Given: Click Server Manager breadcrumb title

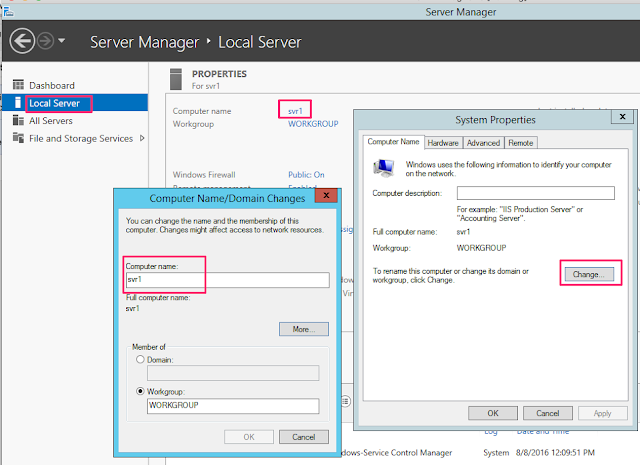Looking at the screenshot, I should tap(144, 42).
